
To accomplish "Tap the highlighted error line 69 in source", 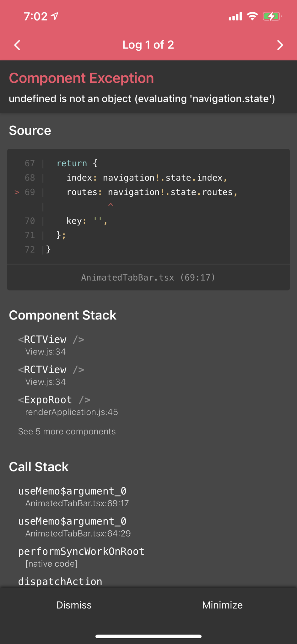I will pos(152,192).
